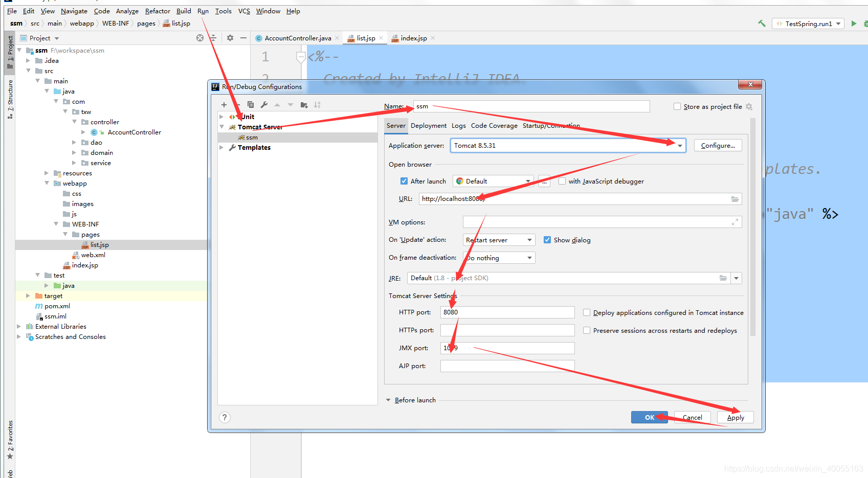
Task: Collapse all in Project panel
Action: point(213,38)
